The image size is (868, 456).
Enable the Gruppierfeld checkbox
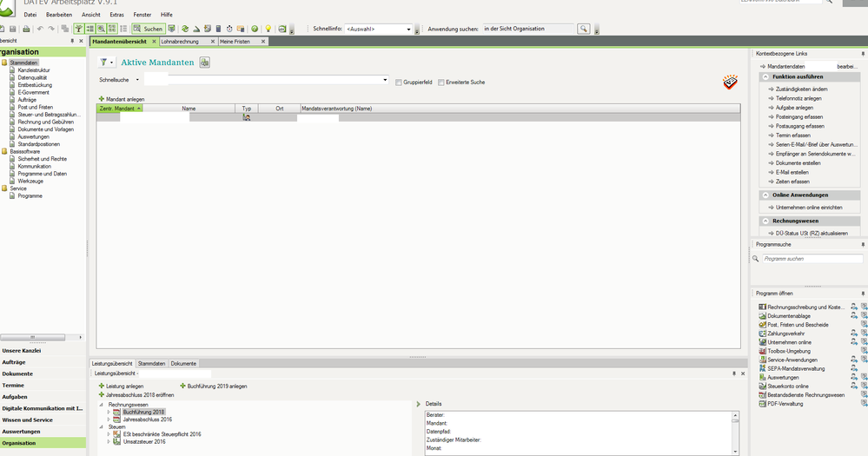tap(399, 83)
